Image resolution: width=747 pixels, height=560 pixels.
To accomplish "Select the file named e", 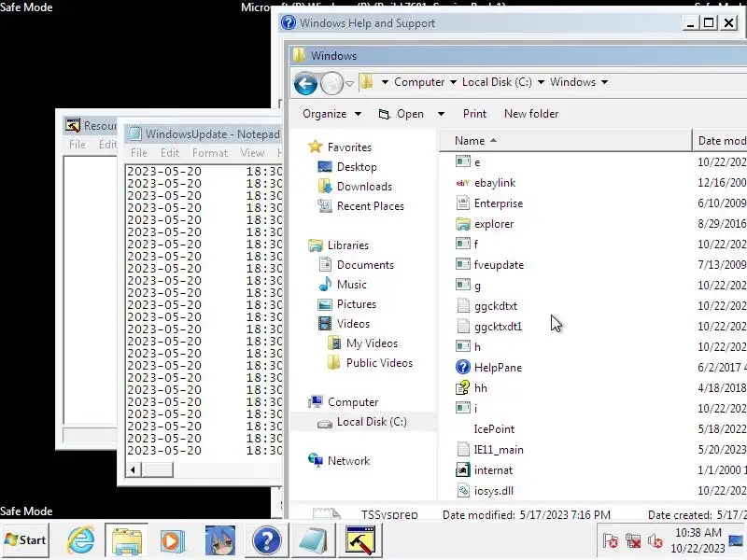I will click(477, 161).
